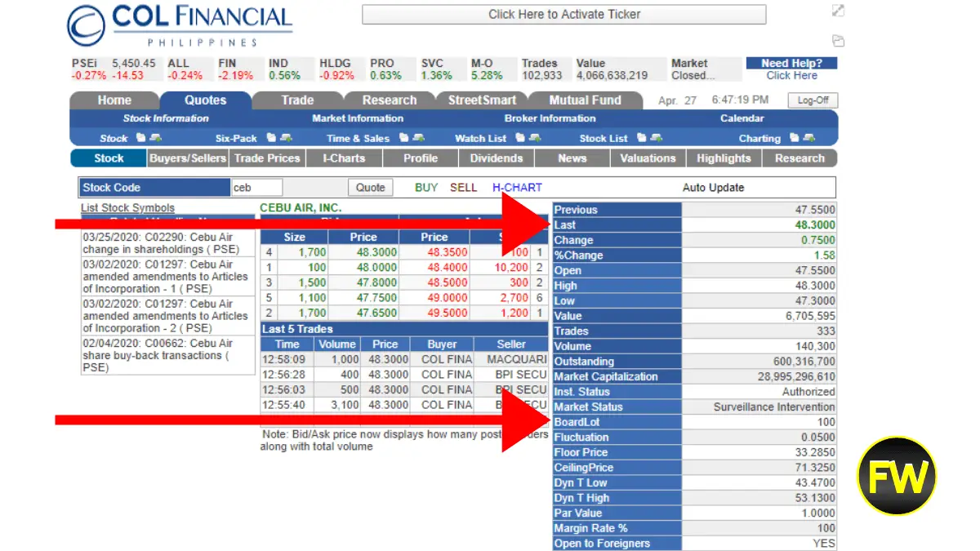
Task: Open the Highlights sub-tab
Action: 724,158
